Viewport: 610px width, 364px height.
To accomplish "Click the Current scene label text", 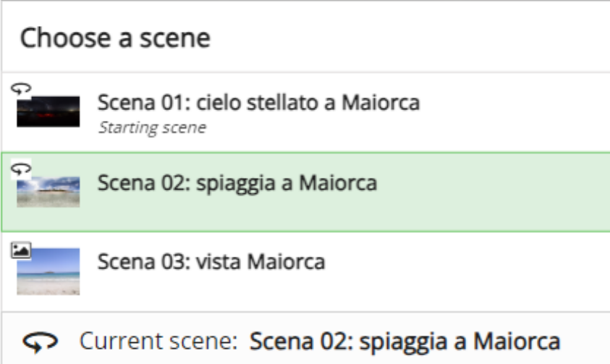I will pos(158,341).
